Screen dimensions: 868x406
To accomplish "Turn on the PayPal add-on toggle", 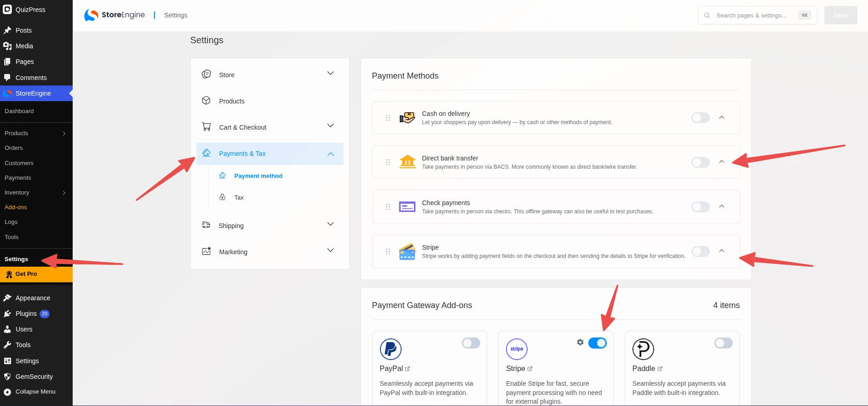I will (471, 343).
